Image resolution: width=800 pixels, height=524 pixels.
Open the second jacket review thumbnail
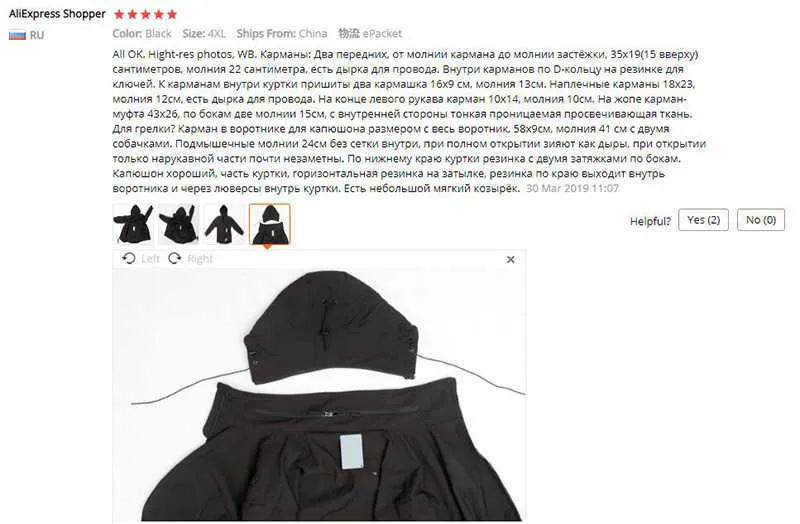[178, 224]
